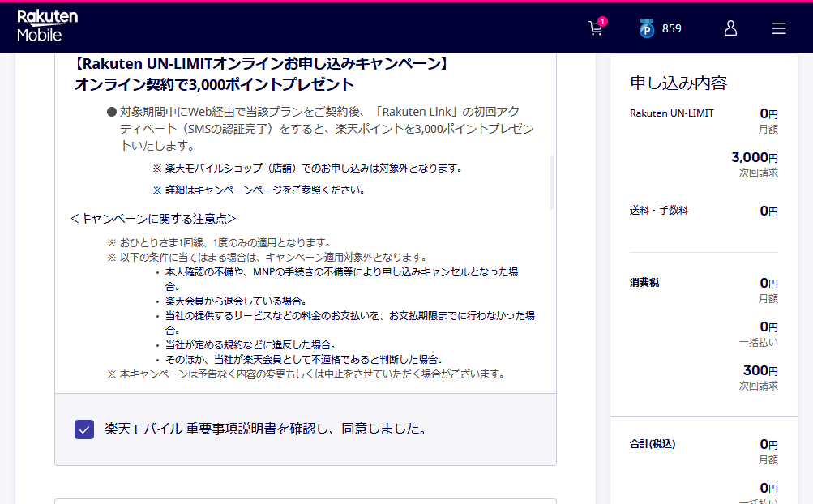This screenshot has height=504, width=813.
Task: Click the オンライン契約で3,000ポイントプレゼント heading
Action: [214, 84]
